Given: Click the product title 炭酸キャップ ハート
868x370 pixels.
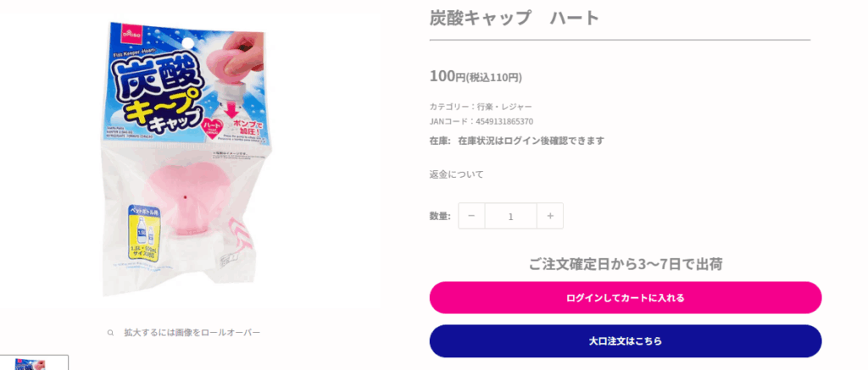Looking at the screenshot, I should 515,19.
